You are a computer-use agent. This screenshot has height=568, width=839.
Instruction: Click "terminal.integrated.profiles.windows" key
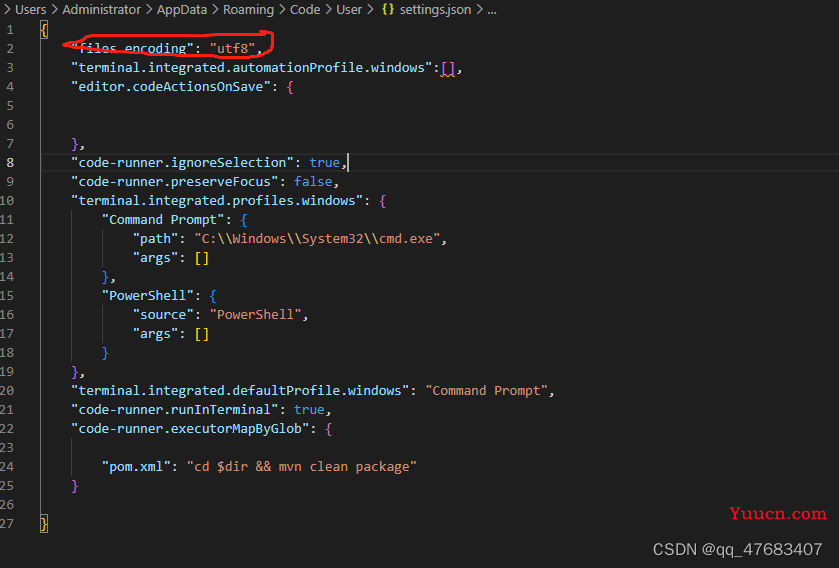pyautogui.click(x=217, y=201)
